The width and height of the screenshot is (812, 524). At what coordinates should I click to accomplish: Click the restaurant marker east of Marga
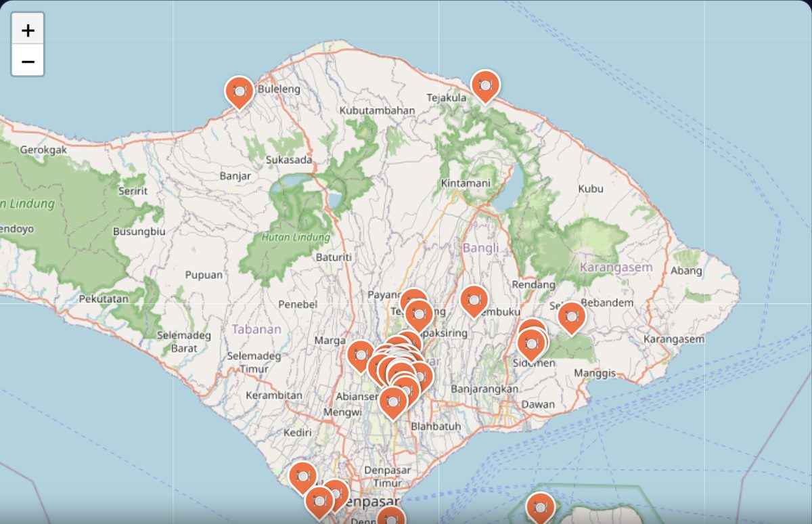pos(361,357)
